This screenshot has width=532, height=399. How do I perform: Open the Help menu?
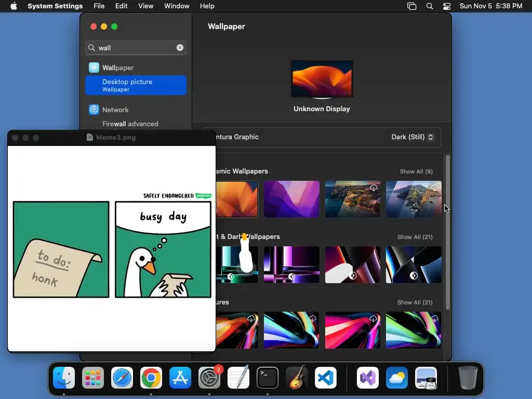point(207,6)
